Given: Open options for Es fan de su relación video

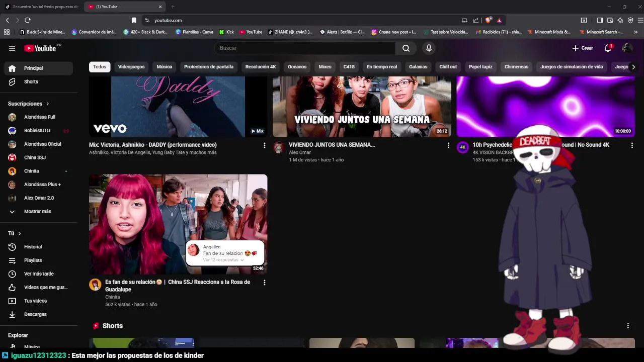Looking at the screenshot, I should click(264, 283).
